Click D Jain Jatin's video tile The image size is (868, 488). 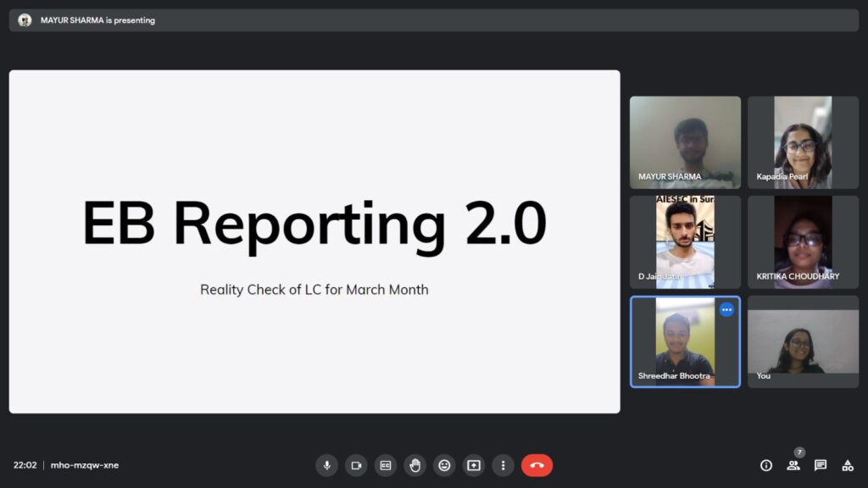685,241
